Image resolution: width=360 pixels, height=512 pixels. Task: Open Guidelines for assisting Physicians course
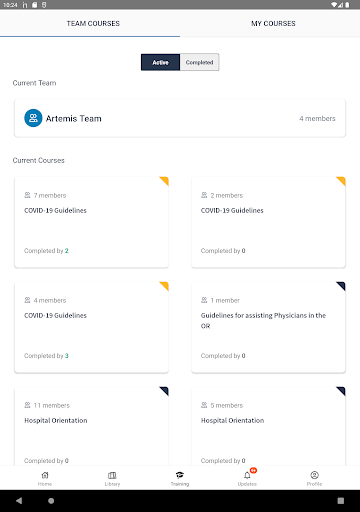click(268, 327)
